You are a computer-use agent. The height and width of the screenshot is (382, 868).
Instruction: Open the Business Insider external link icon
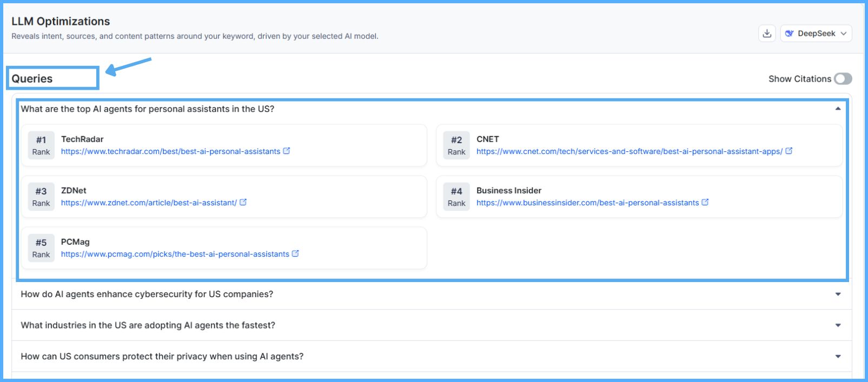(705, 202)
